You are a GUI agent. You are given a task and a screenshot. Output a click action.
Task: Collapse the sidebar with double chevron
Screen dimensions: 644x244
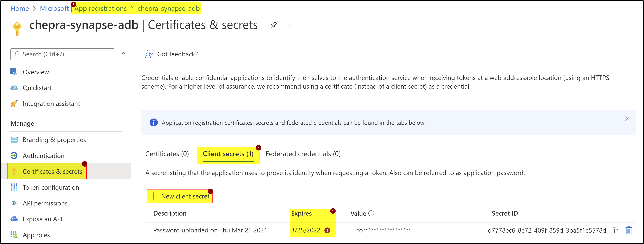click(x=124, y=54)
